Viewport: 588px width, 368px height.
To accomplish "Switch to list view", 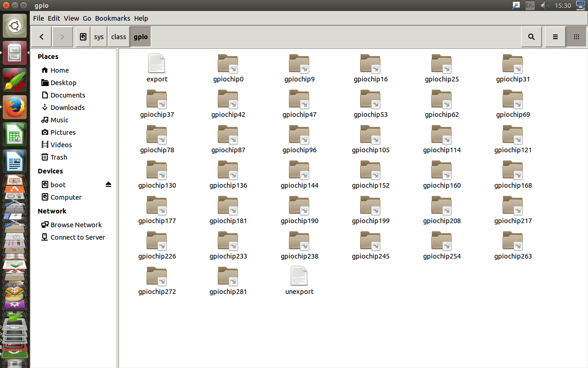I will coord(555,37).
